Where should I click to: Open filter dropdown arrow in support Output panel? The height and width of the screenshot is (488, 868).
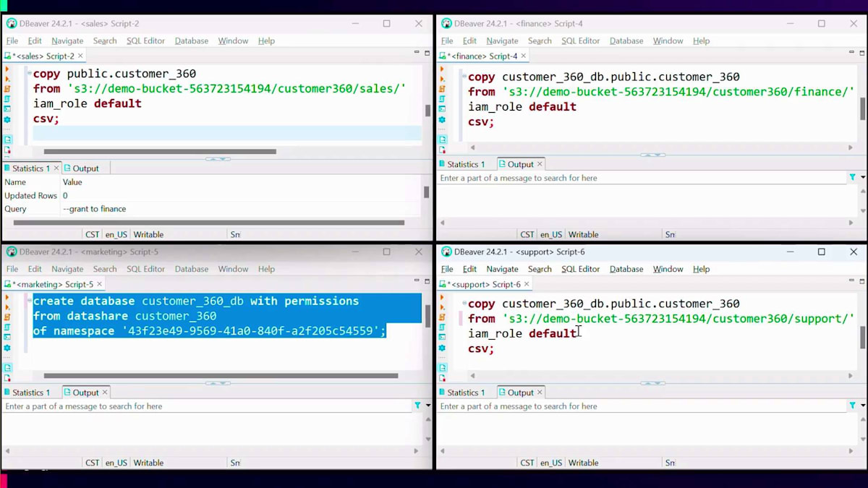pyautogui.click(x=863, y=406)
